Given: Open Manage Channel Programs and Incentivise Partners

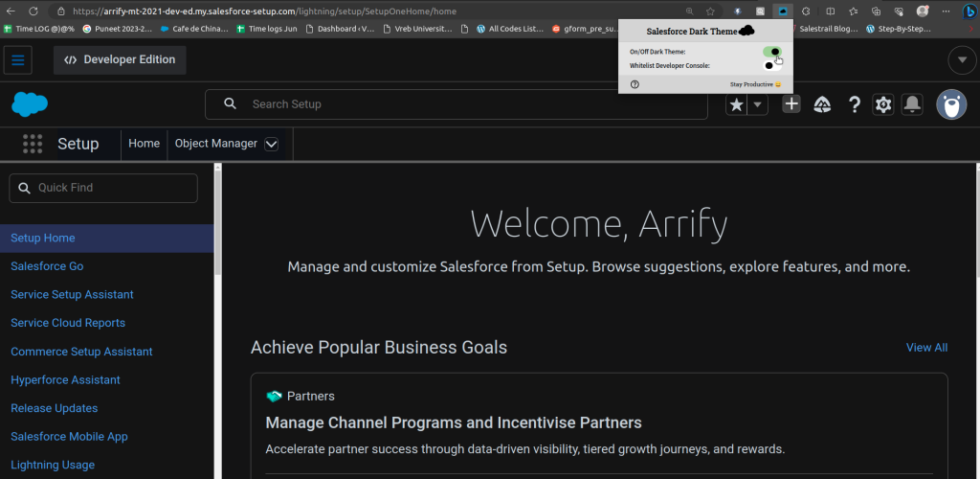Looking at the screenshot, I should (x=454, y=422).
